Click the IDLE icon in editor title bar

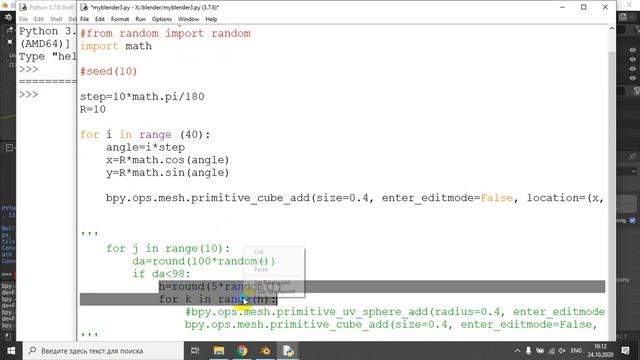click(84, 7)
